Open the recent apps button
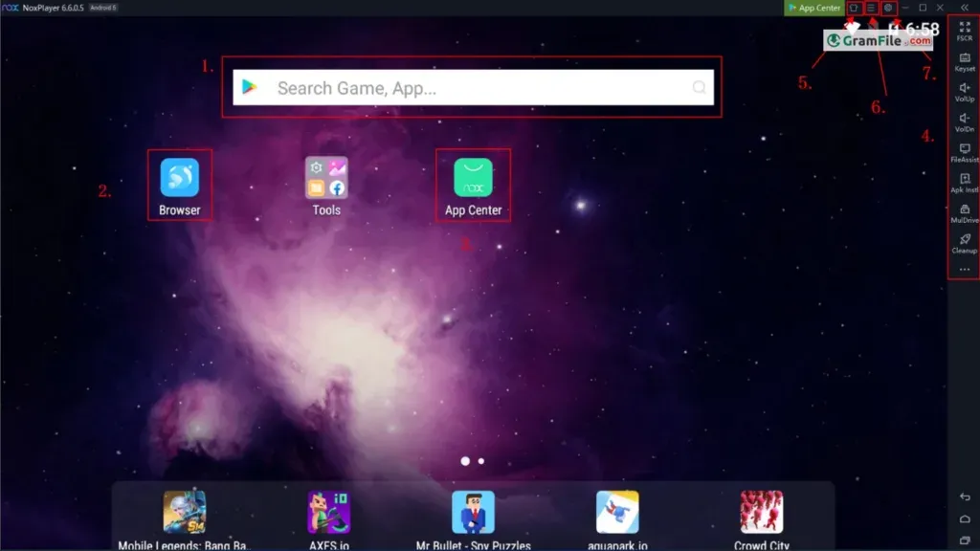The height and width of the screenshot is (551, 980). [965, 540]
